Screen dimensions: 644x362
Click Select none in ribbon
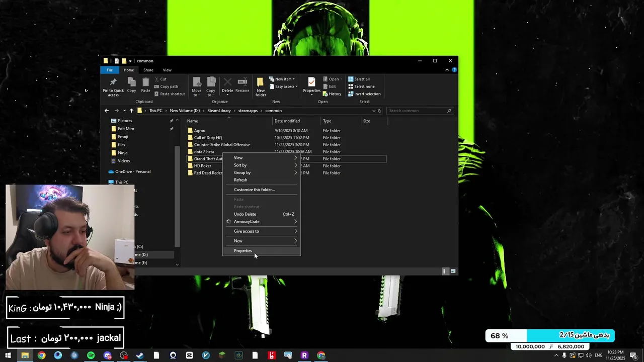(x=361, y=86)
